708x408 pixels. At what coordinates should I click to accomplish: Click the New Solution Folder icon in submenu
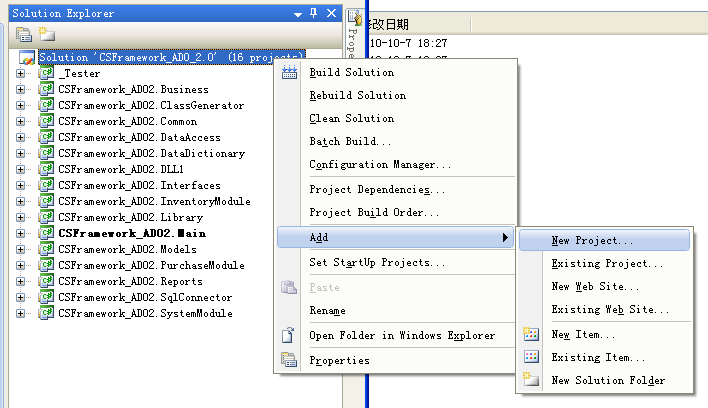(x=531, y=380)
